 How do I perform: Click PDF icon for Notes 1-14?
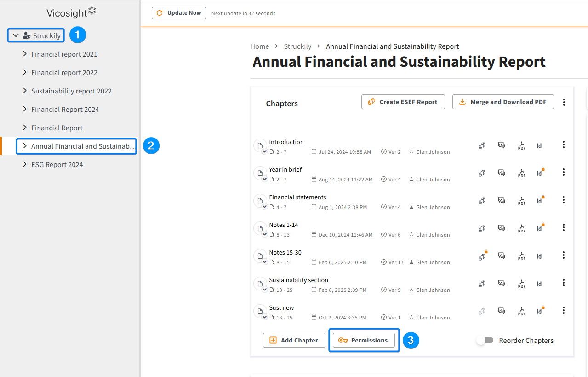[522, 229]
